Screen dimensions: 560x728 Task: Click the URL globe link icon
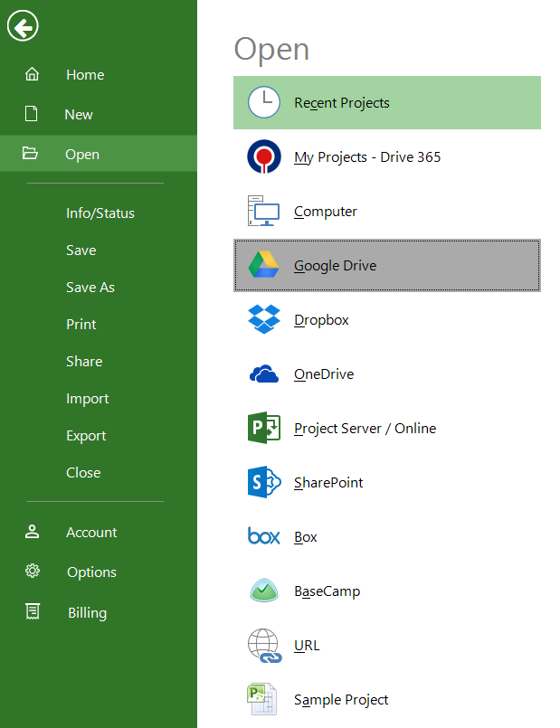point(264,646)
